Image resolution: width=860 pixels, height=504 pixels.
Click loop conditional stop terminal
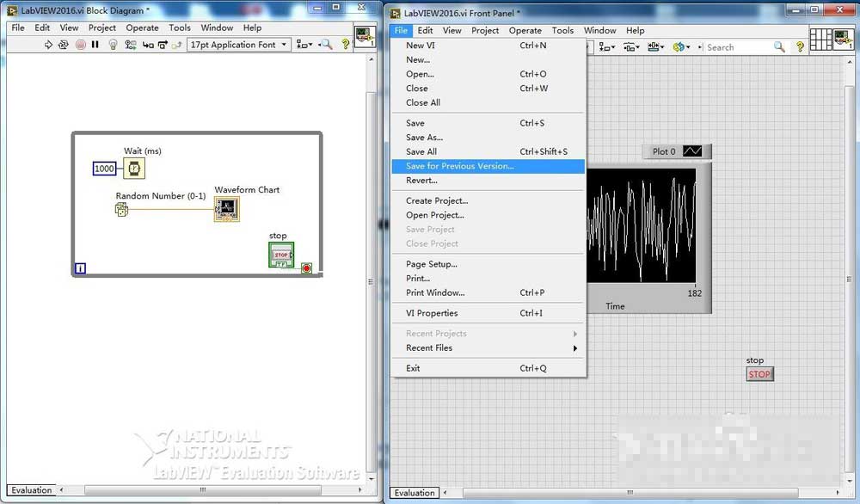click(307, 268)
